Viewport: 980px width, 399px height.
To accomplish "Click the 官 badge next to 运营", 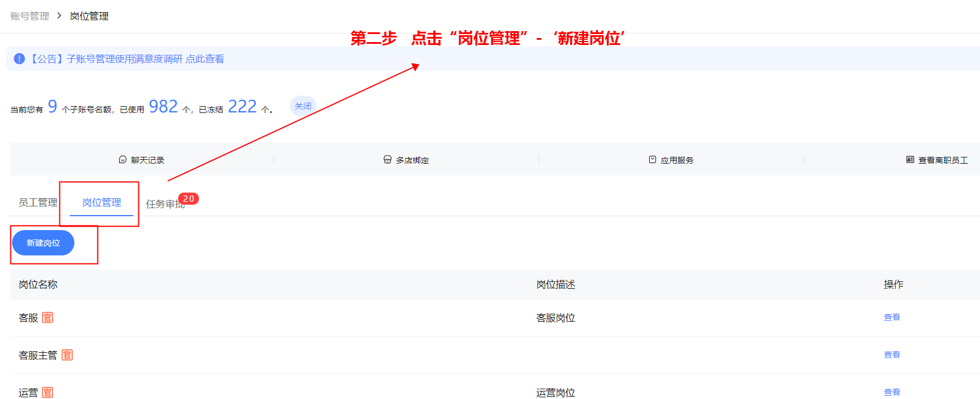I will pos(48,393).
